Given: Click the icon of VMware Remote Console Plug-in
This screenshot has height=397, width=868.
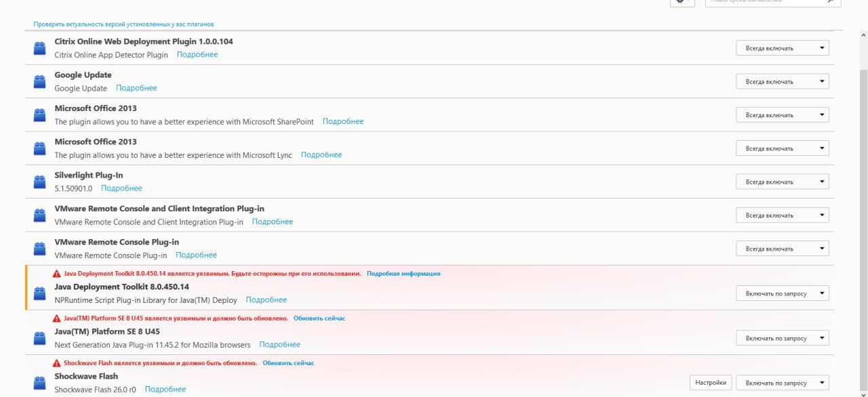Looking at the screenshot, I should click(39, 249).
